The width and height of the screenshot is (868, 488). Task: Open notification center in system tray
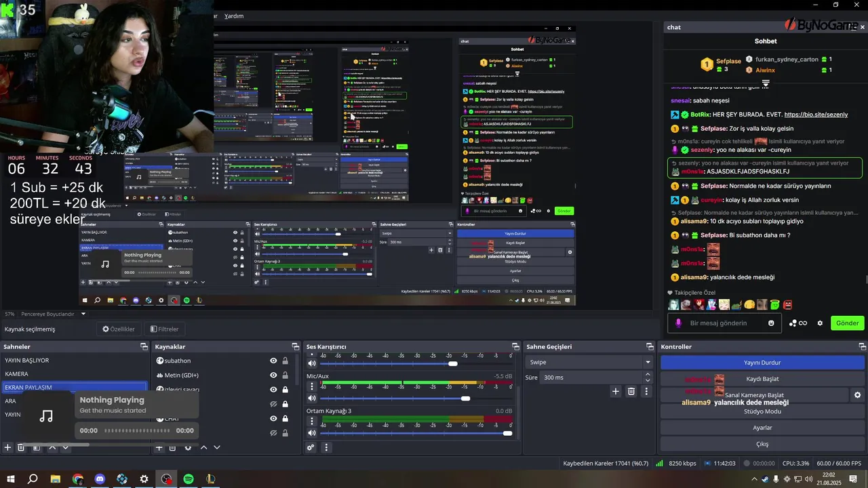pos(853,479)
